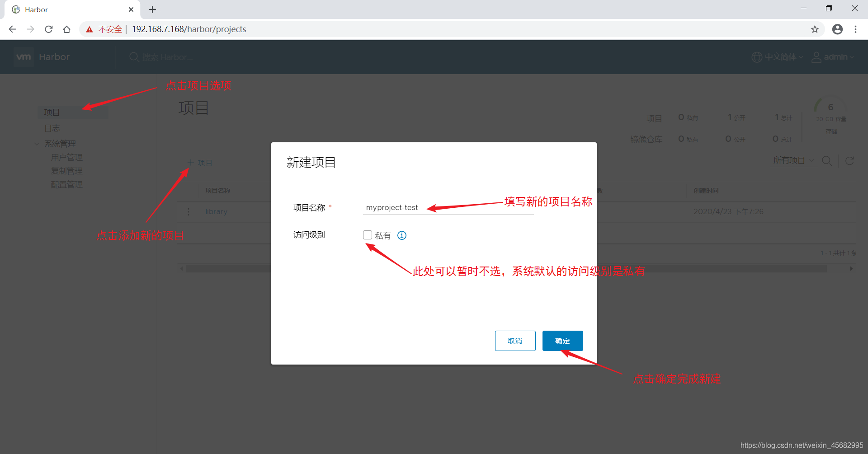Open the admin user dropdown
Viewport: 868px width, 454px height.
coord(833,57)
